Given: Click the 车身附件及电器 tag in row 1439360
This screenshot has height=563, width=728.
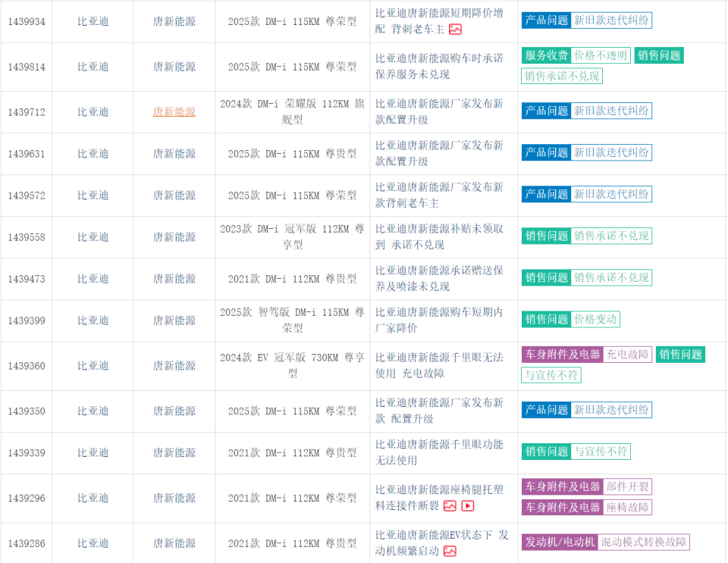Looking at the screenshot, I should [x=563, y=355].
